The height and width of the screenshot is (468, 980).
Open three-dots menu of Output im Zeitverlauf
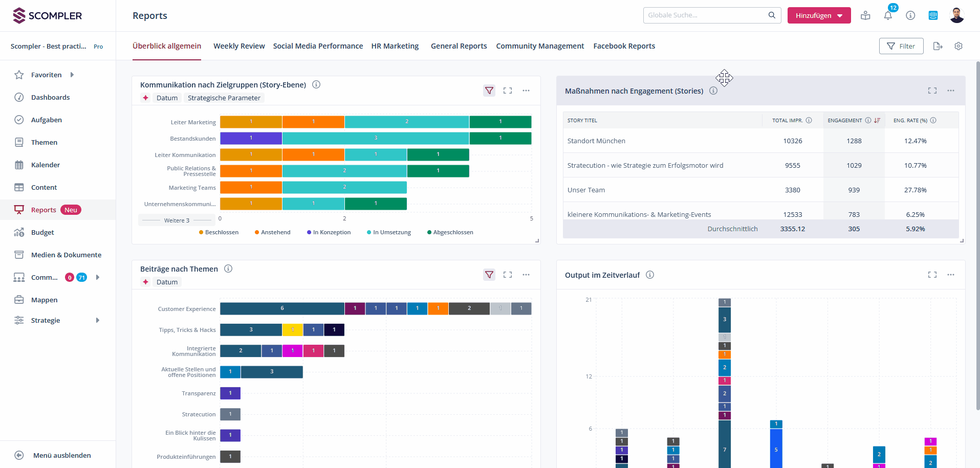point(951,275)
